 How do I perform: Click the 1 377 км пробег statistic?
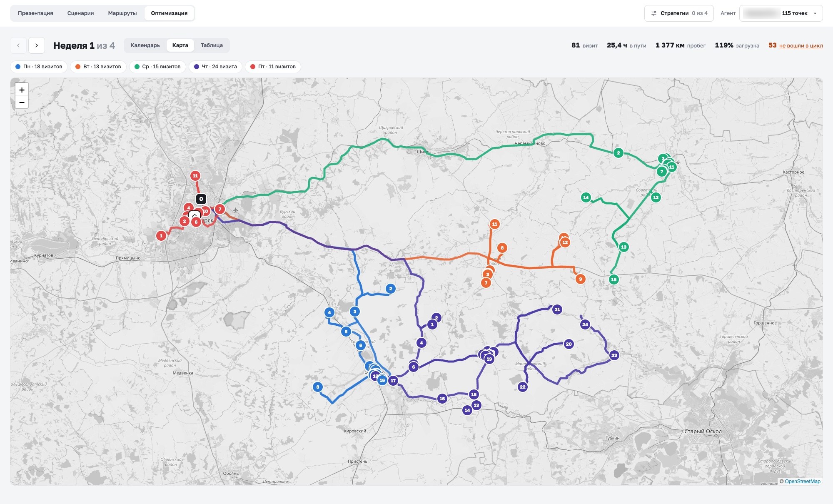pyautogui.click(x=681, y=45)
